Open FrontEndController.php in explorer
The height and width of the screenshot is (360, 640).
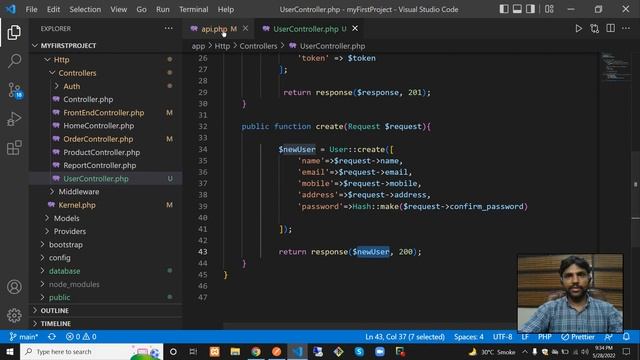pyautogui.click(x=106, y=113)
